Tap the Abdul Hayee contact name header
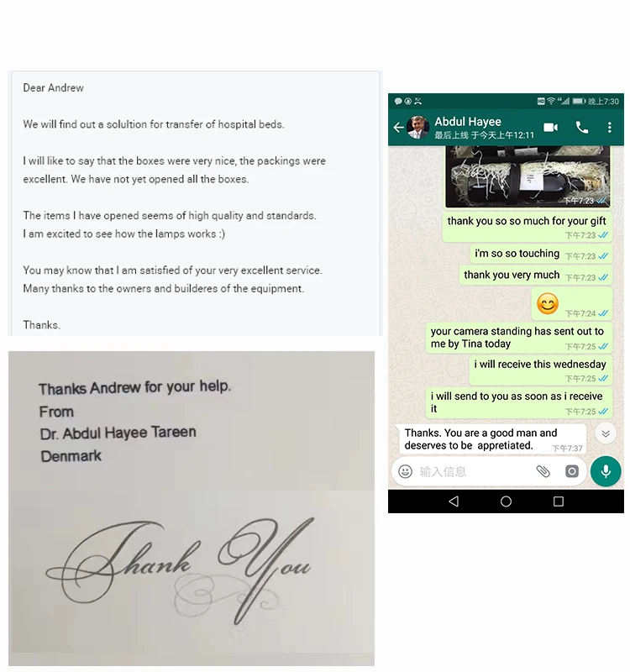Viewport: 630px width, 672px height. point(468,121)
